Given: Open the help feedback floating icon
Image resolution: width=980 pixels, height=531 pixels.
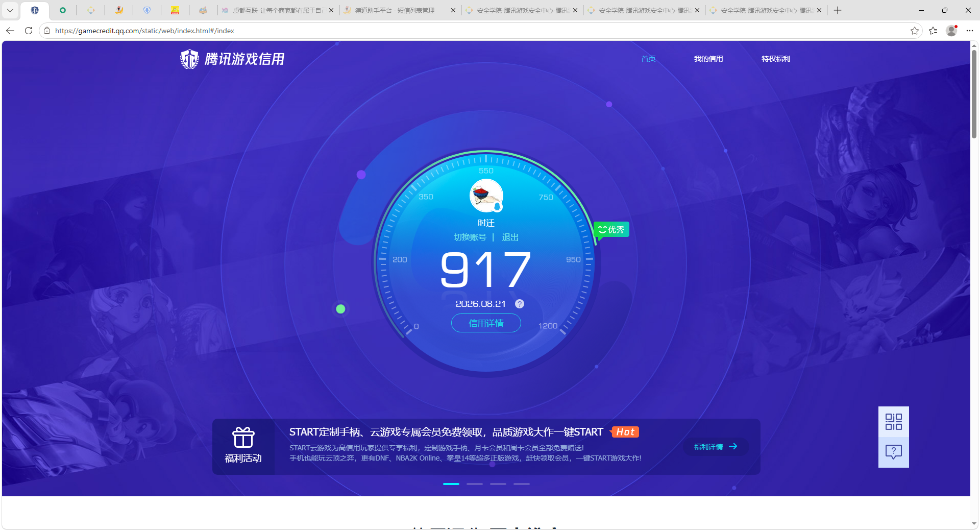Looking at the screenshot, I should point(894,452).
